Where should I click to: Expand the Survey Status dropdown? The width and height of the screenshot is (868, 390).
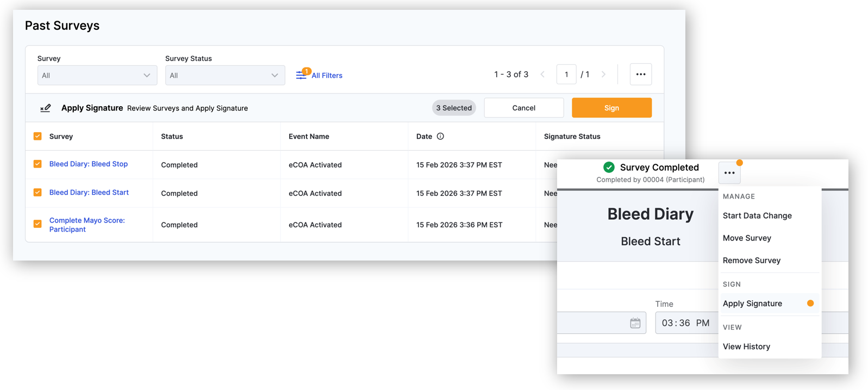224,76
